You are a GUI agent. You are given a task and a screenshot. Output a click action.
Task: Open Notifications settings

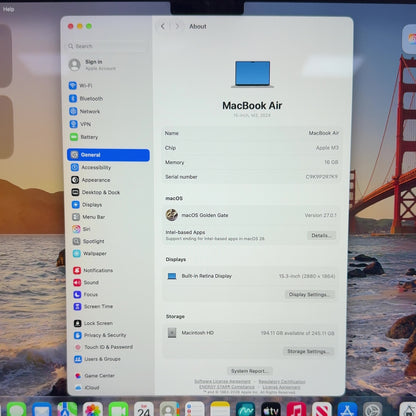(93, 270)
